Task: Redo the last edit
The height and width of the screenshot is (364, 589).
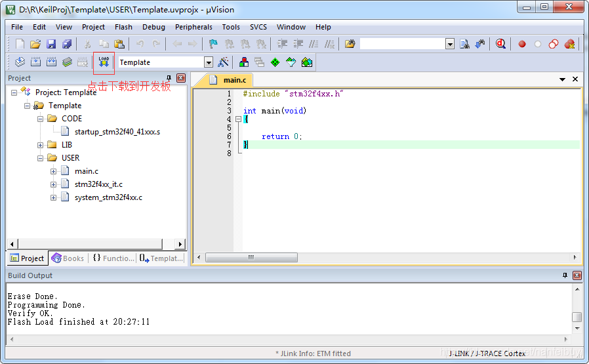Action: pos(156,44)
